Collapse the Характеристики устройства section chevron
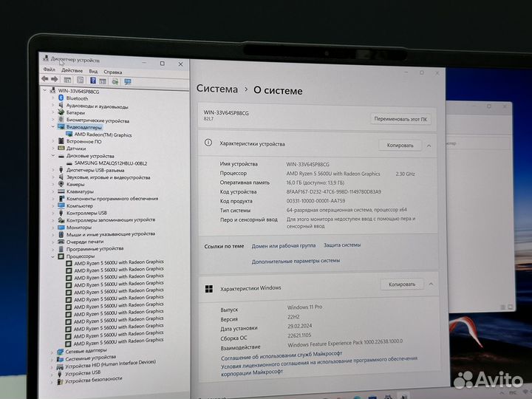 click(430, 146)
